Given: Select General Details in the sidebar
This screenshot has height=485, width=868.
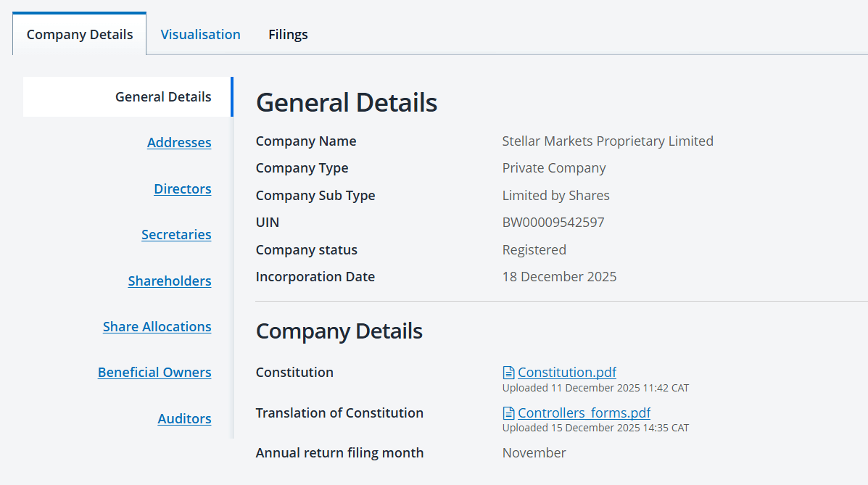Looking at the screenshot, I should tap(128, 97).
